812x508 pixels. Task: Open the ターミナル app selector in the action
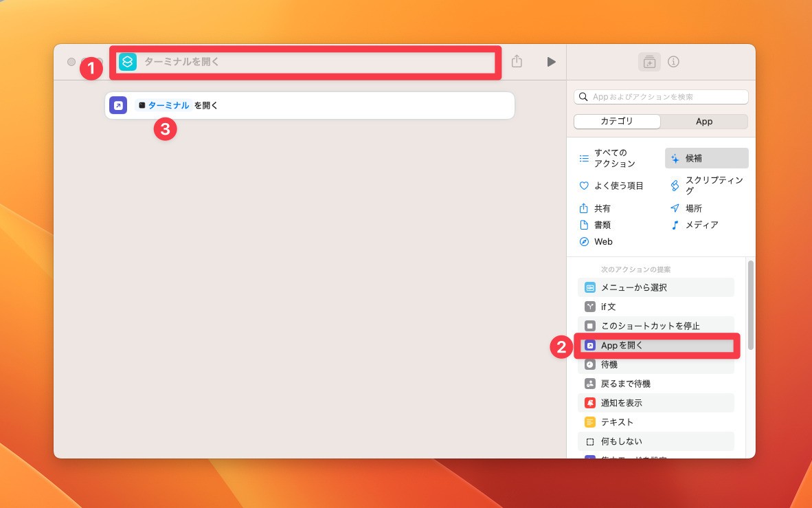[168, 105]
